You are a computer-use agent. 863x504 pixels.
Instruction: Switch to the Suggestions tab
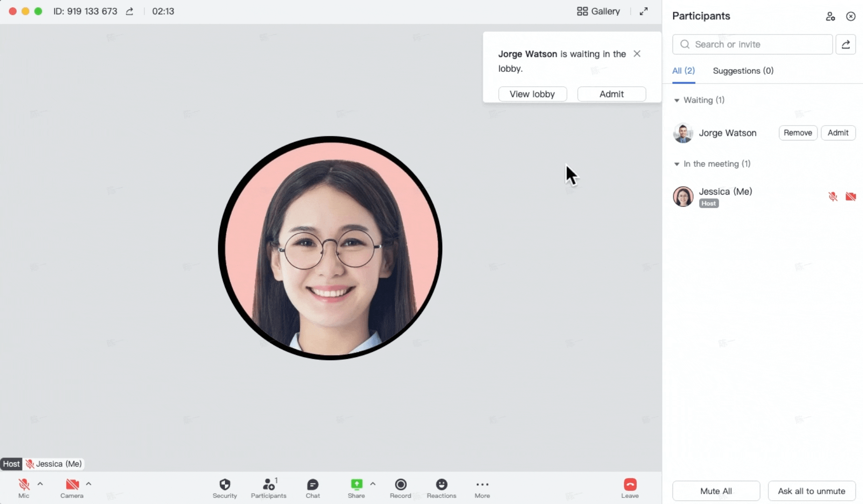(743, 71)
